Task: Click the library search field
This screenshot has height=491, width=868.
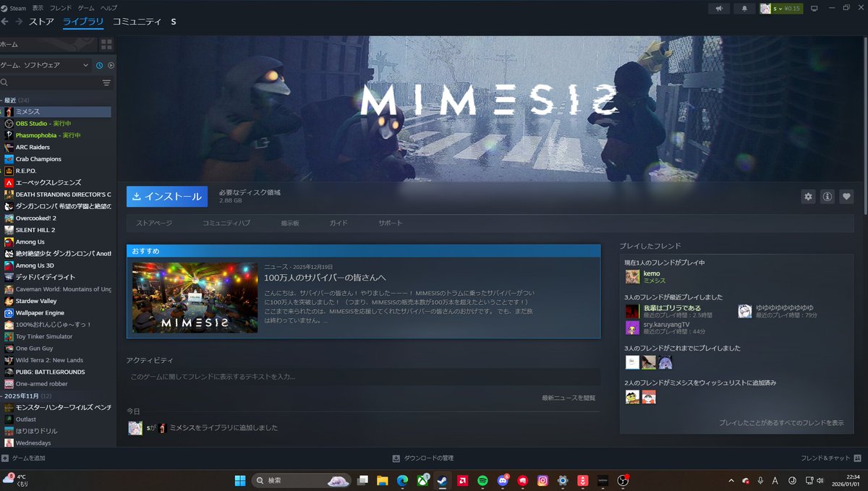Action: [x=50, y=83]
